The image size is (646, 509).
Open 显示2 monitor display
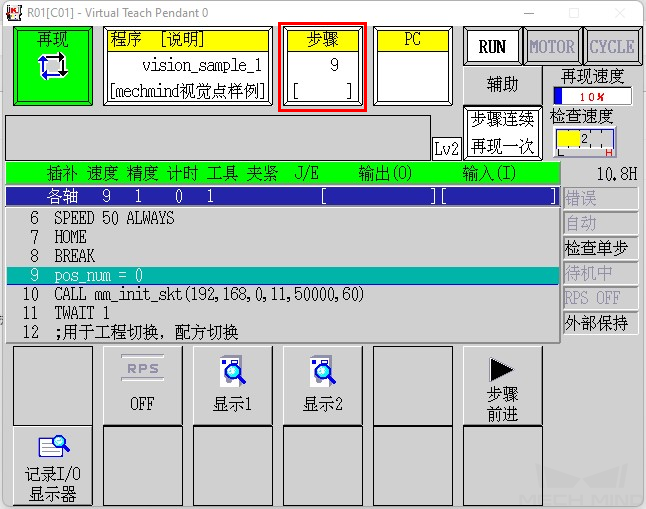pyautogui.click(x=323, y=385)
